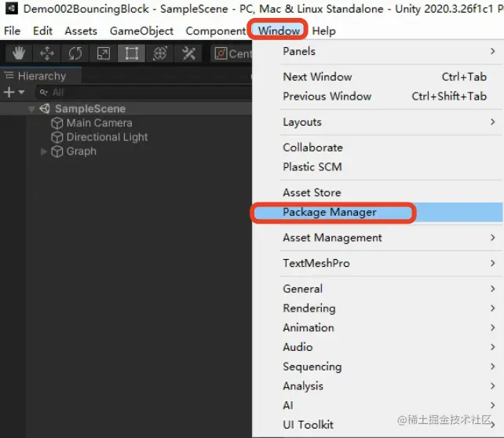Expand TextMeshPro submenu
This screenshot has height=438, width=504.
coord(378,263)
